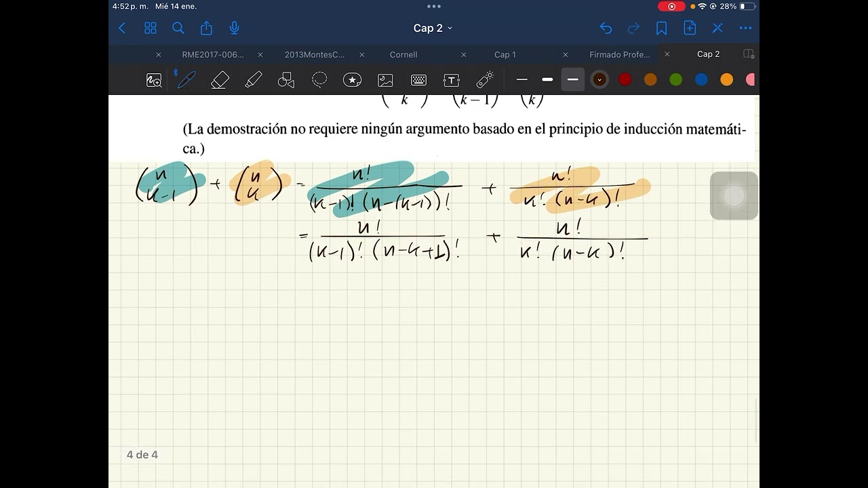Switch to the 2013MontesC tab
The height and width of the screenshot is (488, 868).
click(x=315, y=54)
